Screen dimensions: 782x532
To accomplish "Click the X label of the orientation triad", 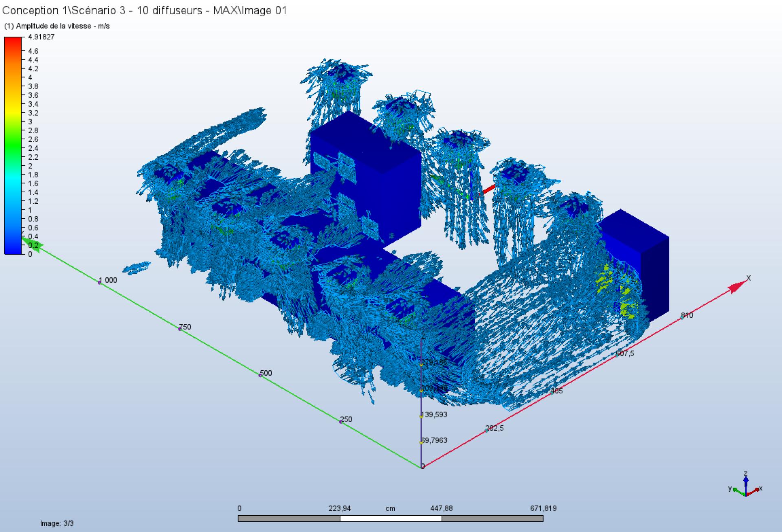I will coord(760,488).
